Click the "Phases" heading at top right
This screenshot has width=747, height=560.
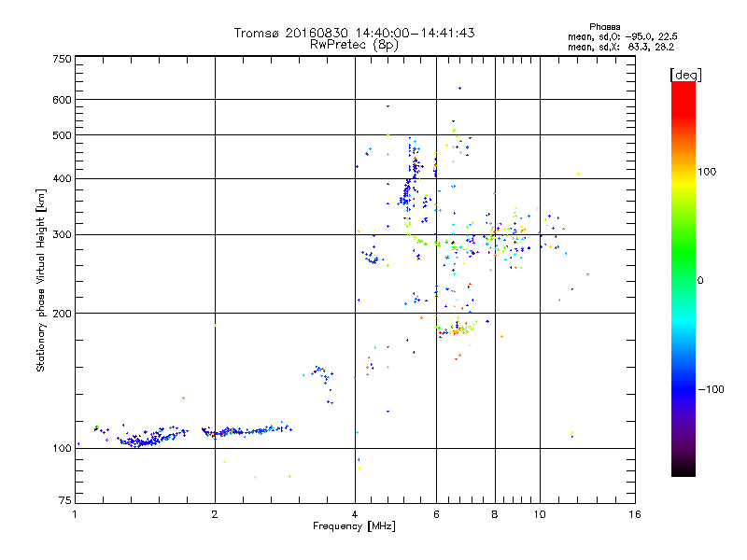(604, 27)
